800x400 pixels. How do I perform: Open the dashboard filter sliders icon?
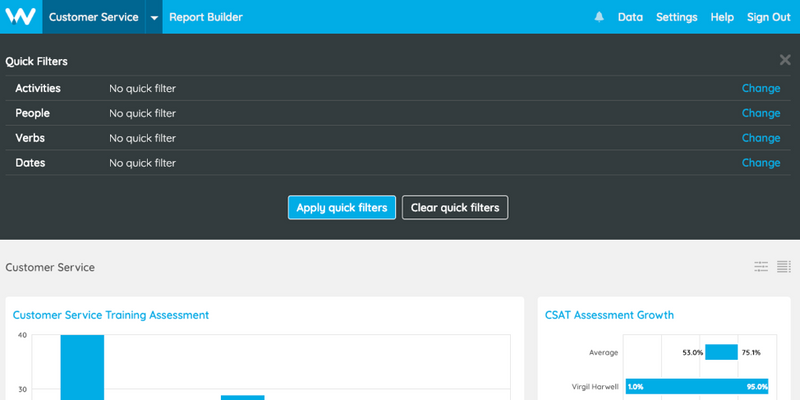(761, 266)
